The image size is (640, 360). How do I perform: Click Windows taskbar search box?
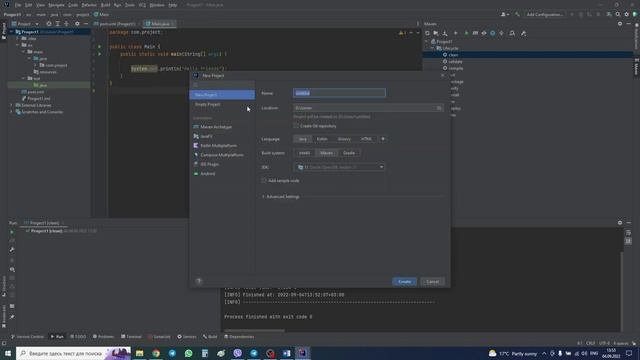73,353
